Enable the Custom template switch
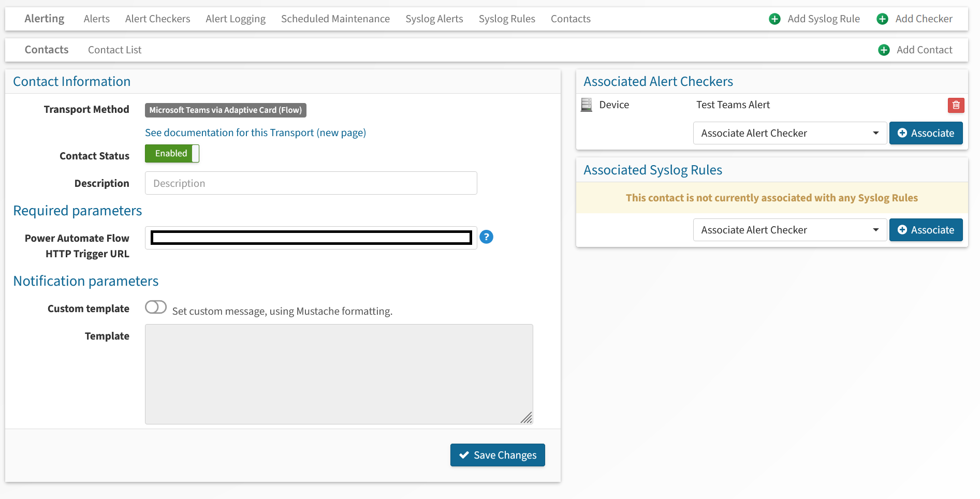 [x=156, y=307]
